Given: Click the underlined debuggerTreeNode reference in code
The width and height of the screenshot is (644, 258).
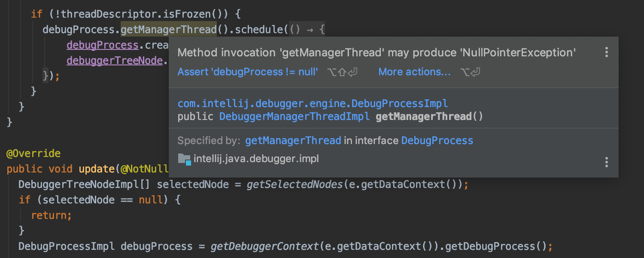Looking at the screenshot, I should [114, 60].
